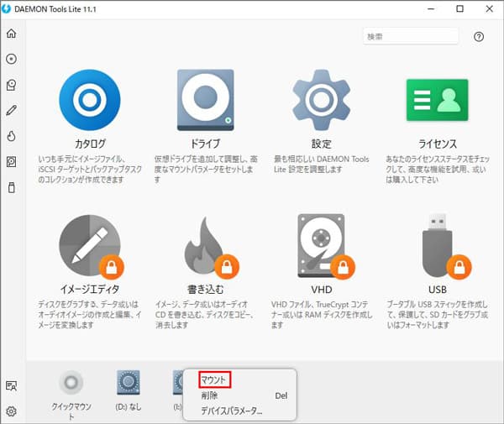Open help via question mark icon
The width and height of the screenshot is (504, 424).
479,37
